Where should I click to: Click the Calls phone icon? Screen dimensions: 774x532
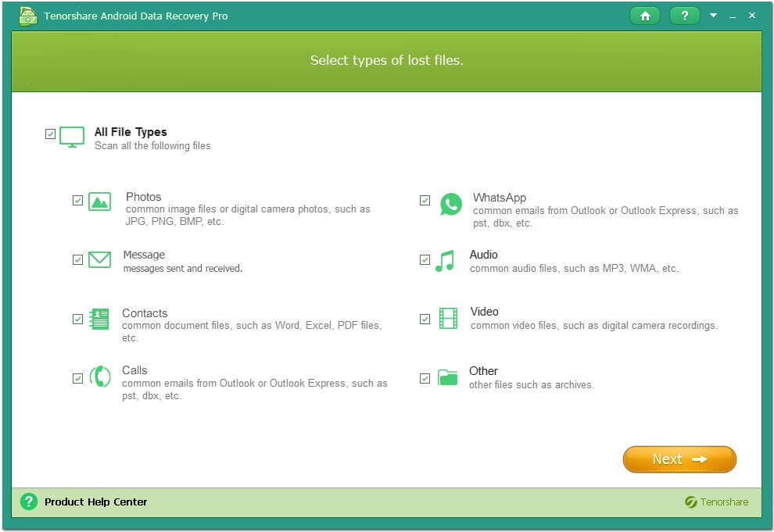pyautogui.click(x=100, y=377)
